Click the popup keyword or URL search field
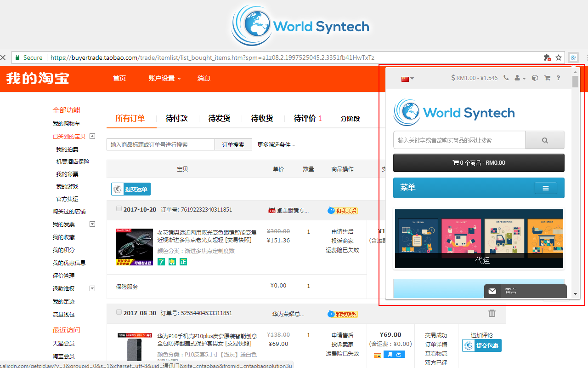588x368 pixels. point(459,140)
